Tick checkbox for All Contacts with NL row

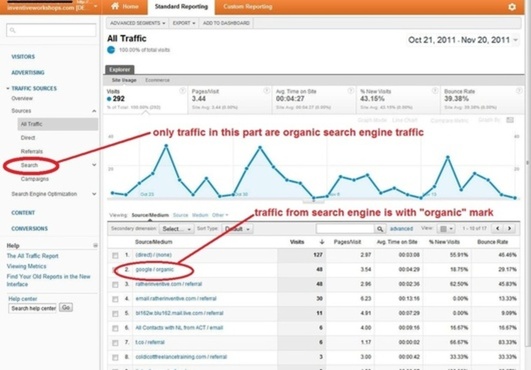pos(115,328)
